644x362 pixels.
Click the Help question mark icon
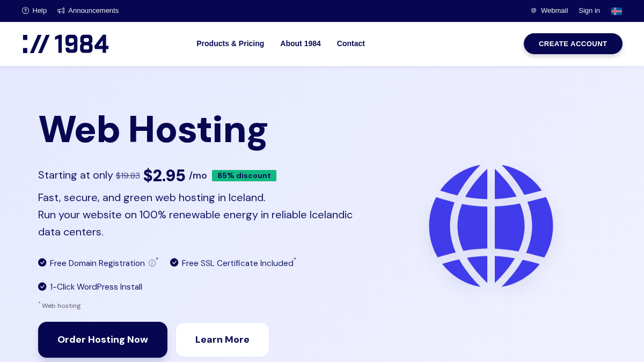[25, 11]
